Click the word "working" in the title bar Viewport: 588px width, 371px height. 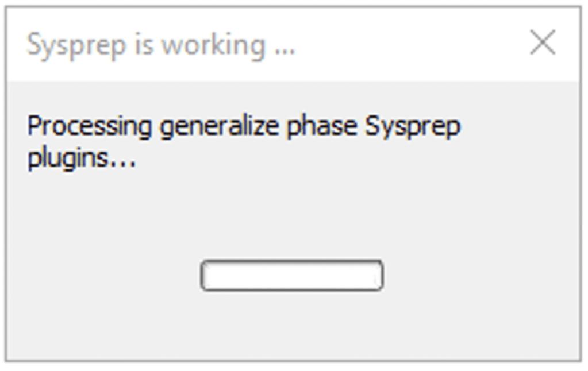click(213, 45)
